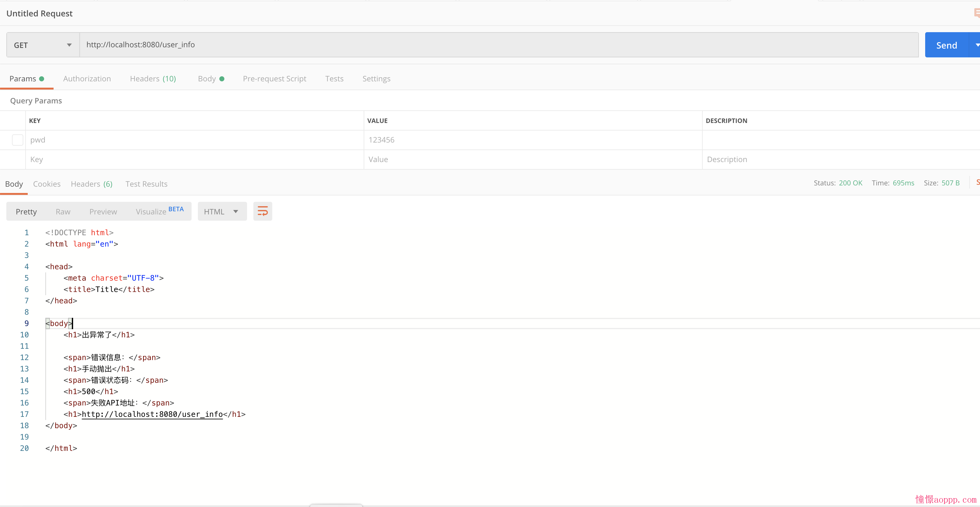Screen dimensions: 980x507
Task: Open the Tests tab
Action: click(x=334, y=79)
